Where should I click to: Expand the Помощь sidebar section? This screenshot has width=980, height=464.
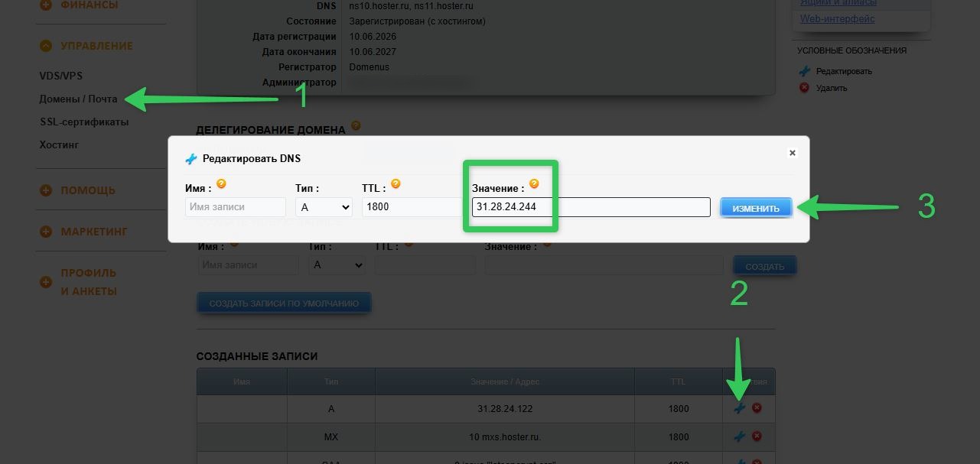[x=46, y=190]
